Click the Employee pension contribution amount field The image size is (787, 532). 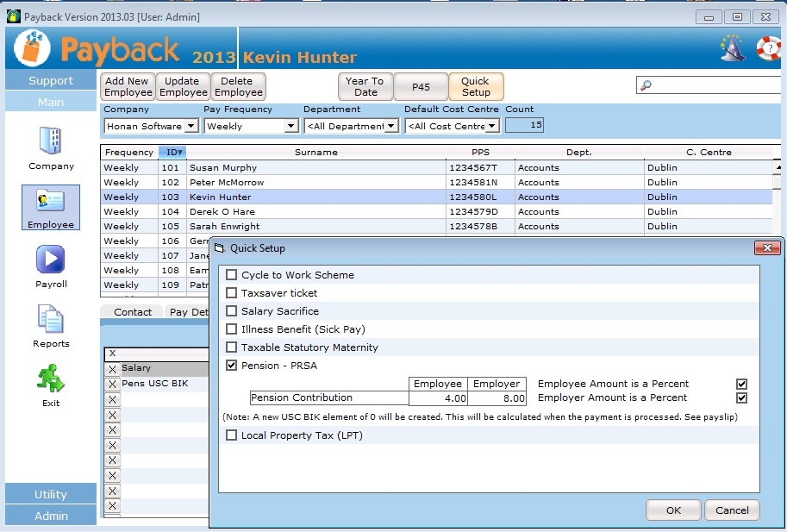[x=438, y=398]
